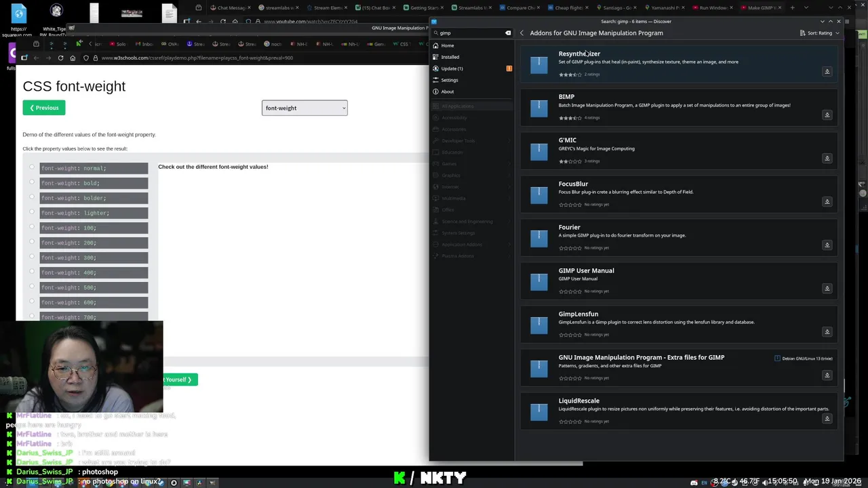
Task: Click the green Previous button
Action: 44,108
